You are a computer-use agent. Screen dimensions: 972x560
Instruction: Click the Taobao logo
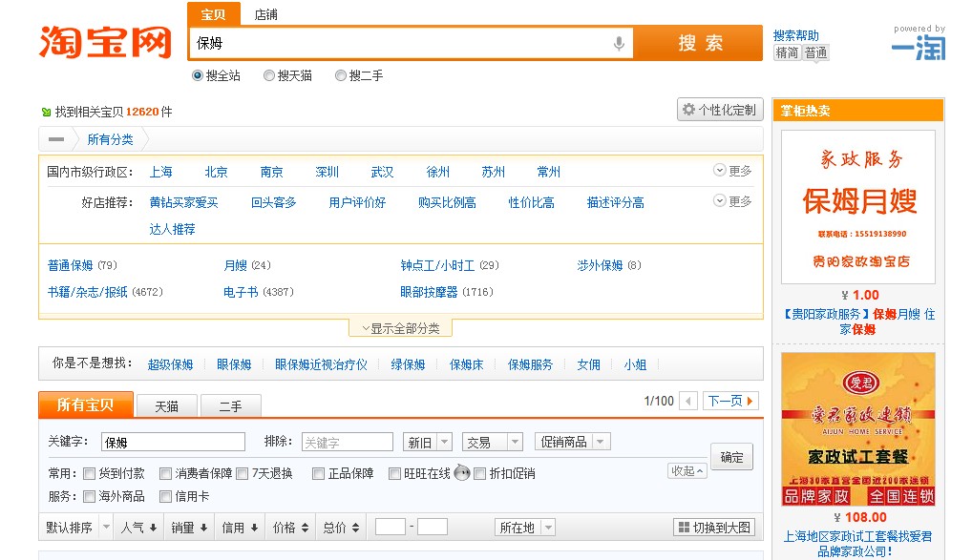(105, 43)
